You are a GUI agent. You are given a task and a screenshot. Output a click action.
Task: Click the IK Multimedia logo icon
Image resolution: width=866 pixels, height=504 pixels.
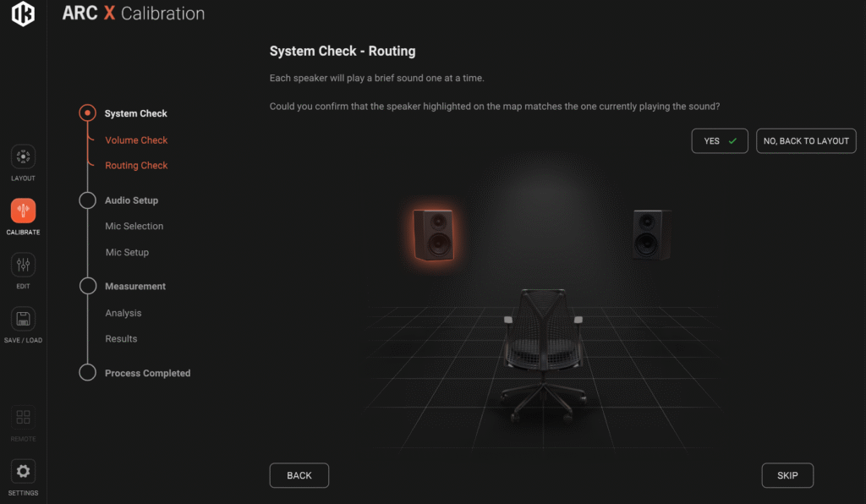(23, 14)
